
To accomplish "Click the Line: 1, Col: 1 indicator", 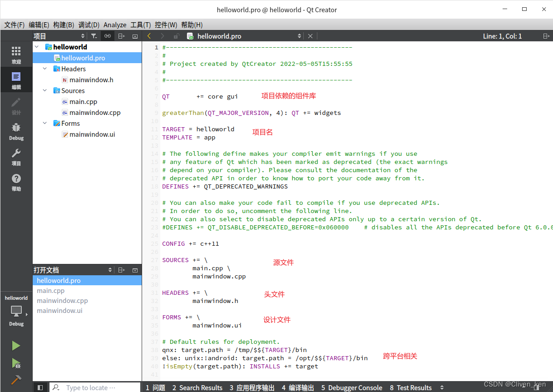I will 502,36.
